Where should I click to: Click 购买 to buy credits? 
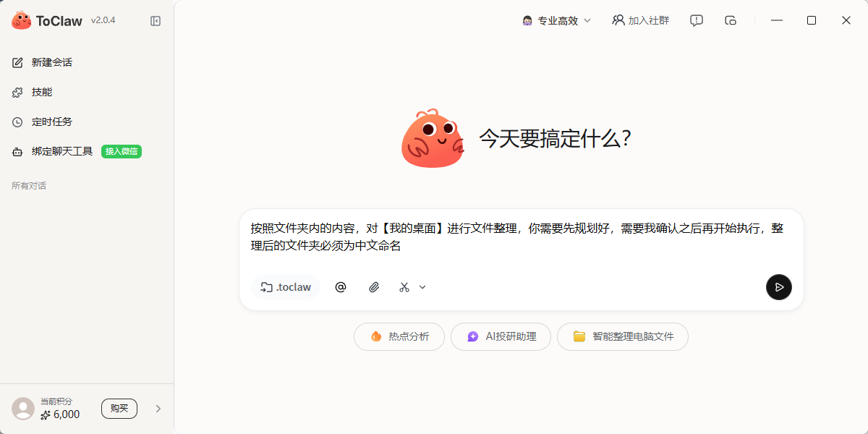click(x=119, y=409)
